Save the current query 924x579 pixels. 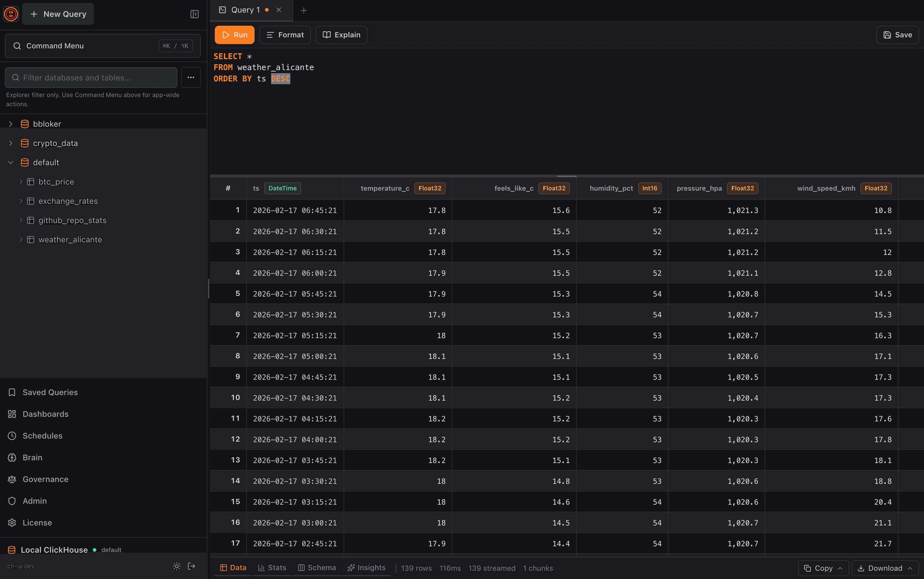click(897, 35)
